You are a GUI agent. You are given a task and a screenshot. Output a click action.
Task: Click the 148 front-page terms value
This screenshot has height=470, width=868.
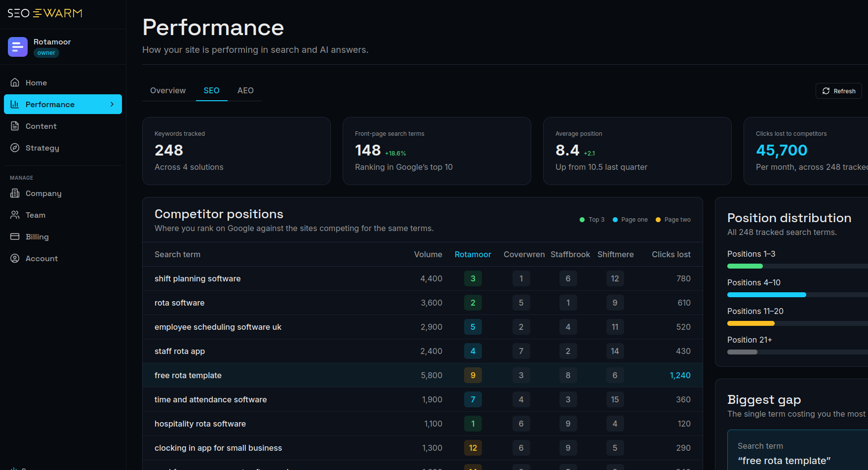[368, 150]
